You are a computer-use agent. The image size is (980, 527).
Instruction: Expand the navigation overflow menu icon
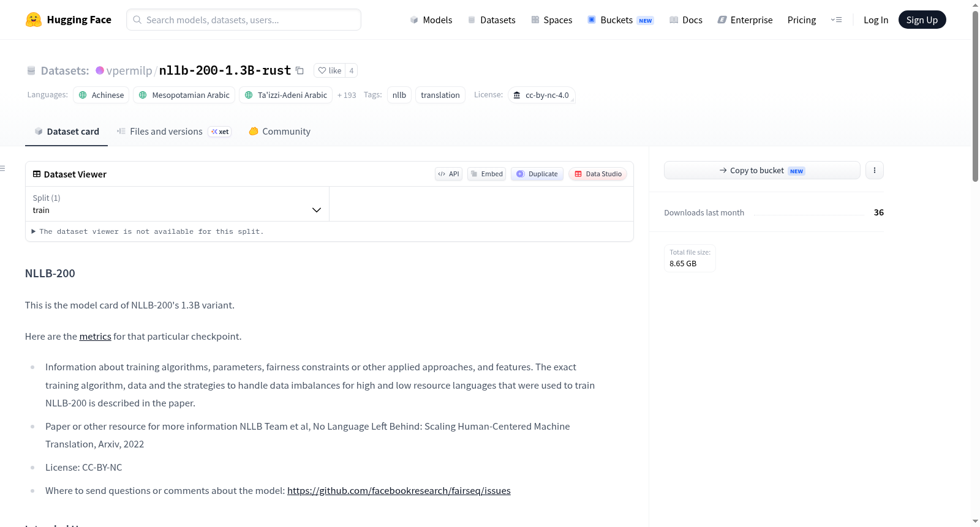(x=836, y=20)
